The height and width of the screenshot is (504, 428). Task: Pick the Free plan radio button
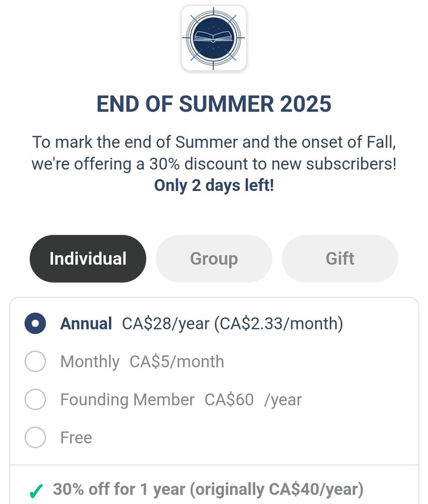tap(35, 437)
